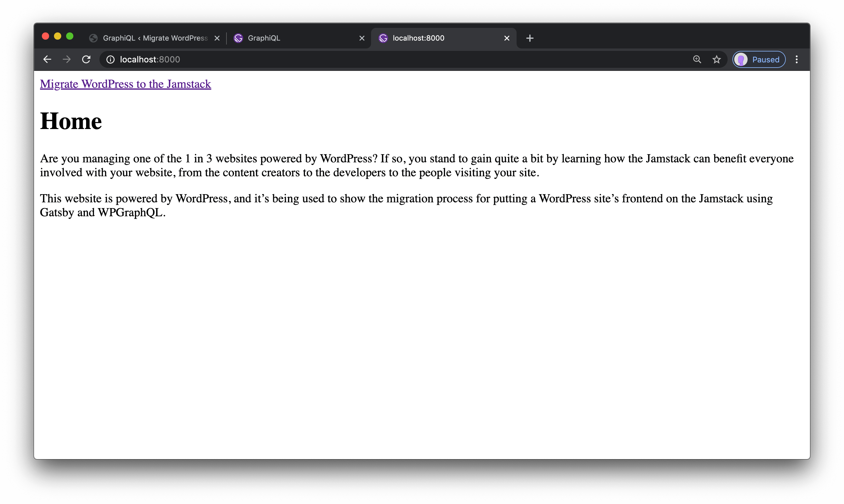Click the yellow minimize window control
This screenshot has width=844, height=504.
[58, 36]
